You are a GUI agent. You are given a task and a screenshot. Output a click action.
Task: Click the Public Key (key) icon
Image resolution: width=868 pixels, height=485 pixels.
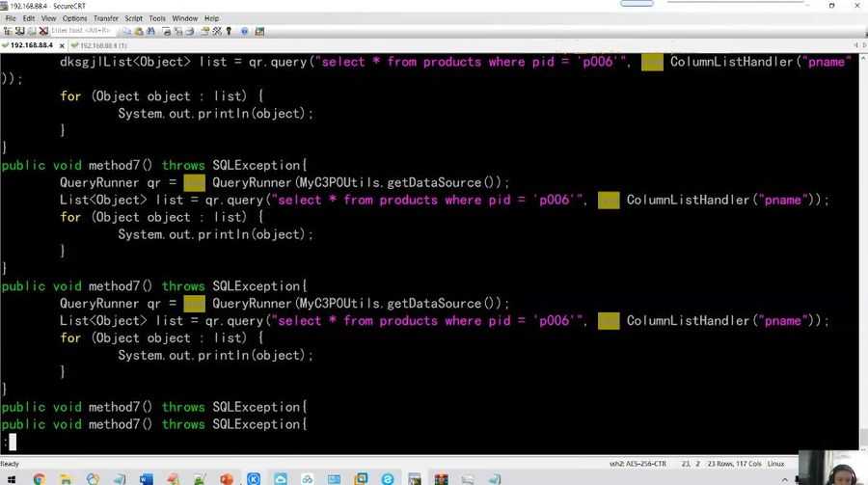pos(229,32)
